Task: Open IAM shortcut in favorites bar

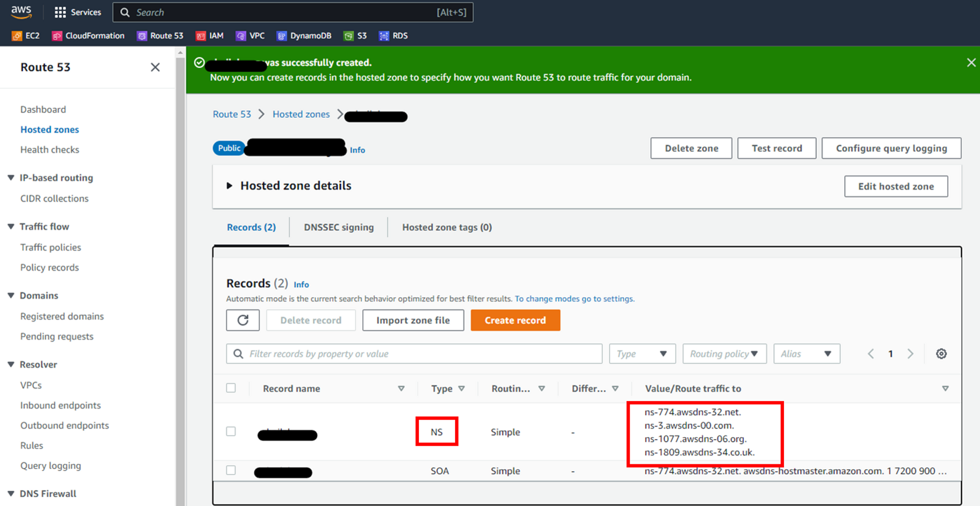Action: point(210,36)
